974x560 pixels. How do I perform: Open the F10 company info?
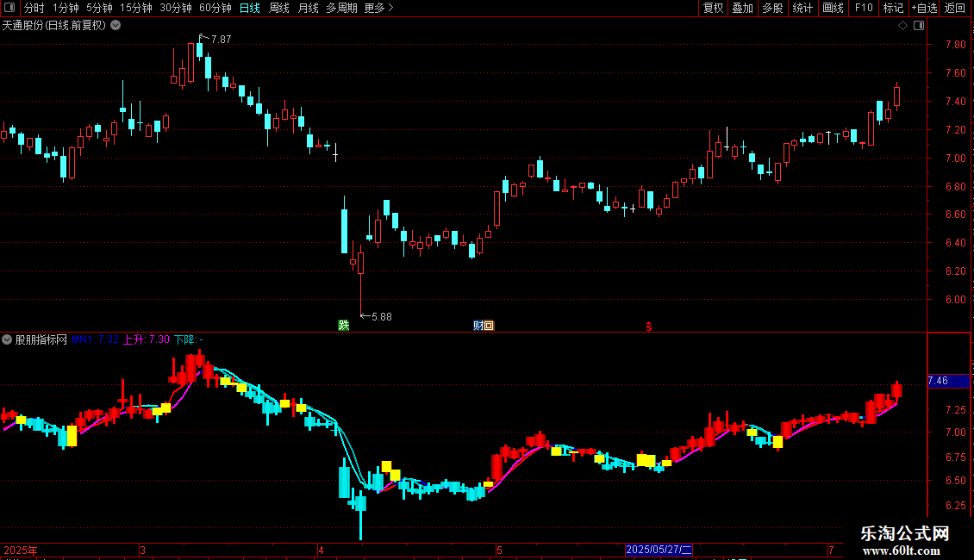pyautogui.click(x=864, y=8)
